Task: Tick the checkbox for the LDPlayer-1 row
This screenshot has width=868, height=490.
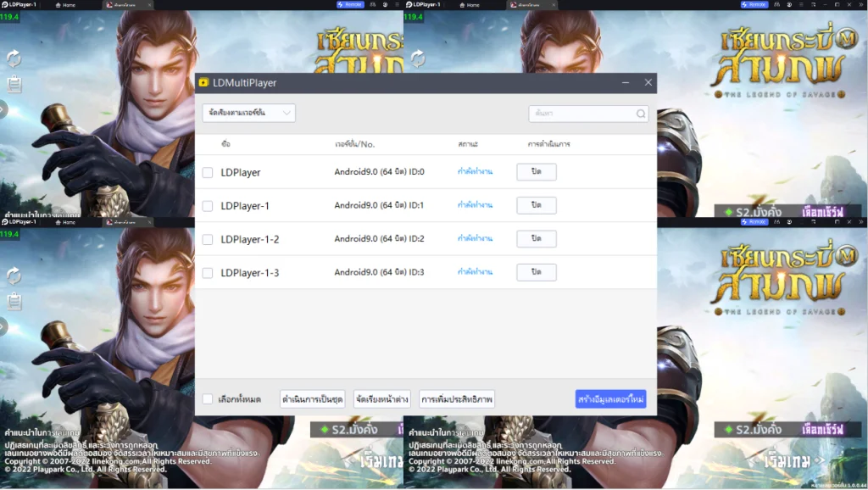Action: pos(208,206)
